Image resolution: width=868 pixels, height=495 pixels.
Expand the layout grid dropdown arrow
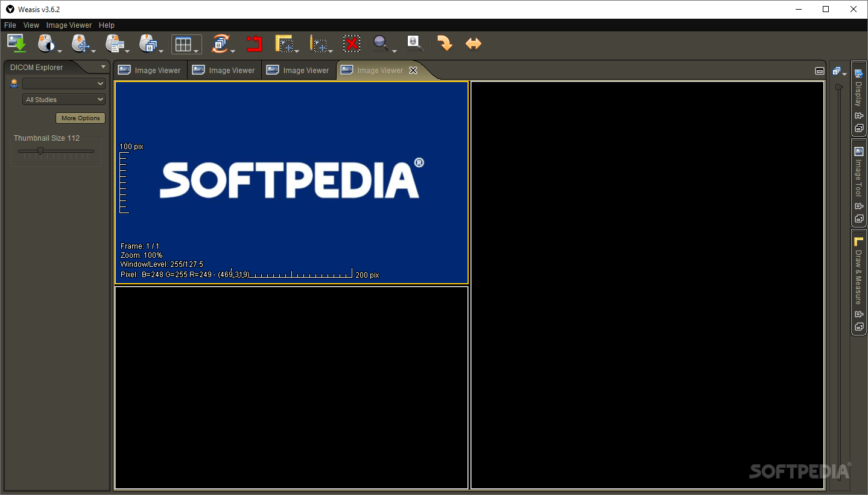click(197, 51)
